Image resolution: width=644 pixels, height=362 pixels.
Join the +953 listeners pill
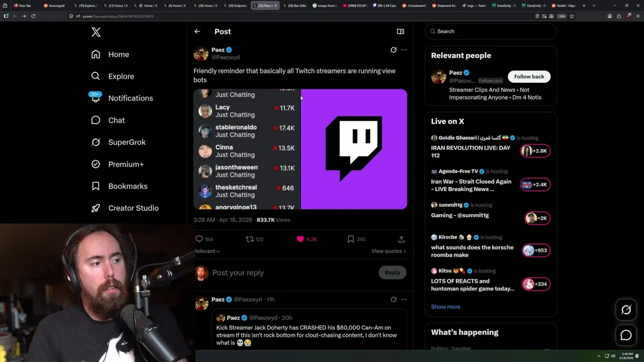[x=536, y=250]
